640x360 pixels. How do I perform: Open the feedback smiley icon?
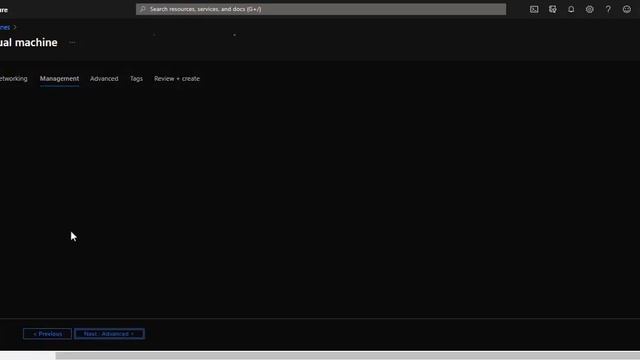(x=627, y=9)
